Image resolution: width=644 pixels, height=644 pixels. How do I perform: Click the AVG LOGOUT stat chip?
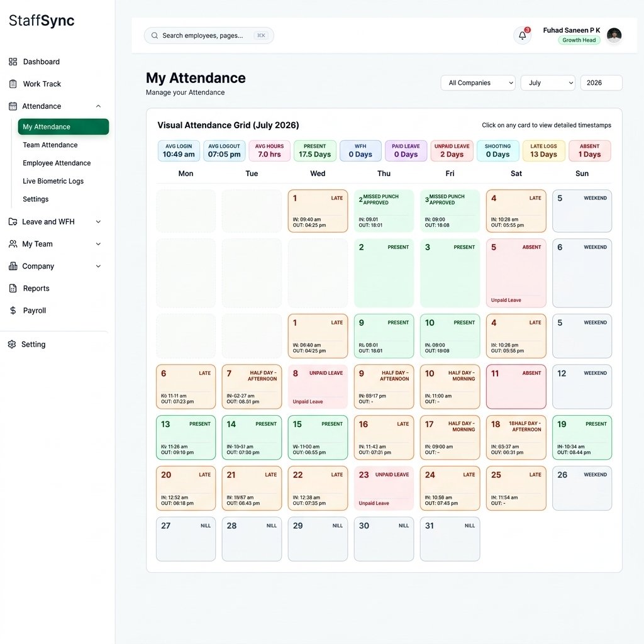225,151
